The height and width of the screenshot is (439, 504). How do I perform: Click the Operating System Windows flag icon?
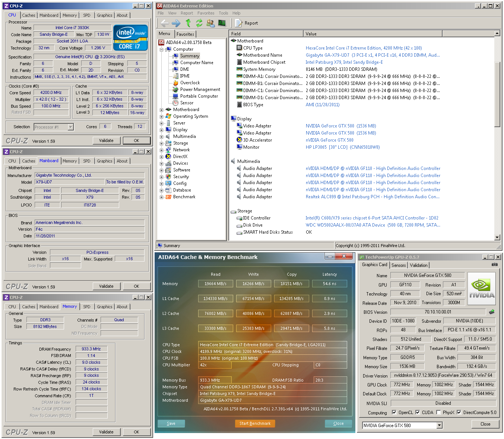tap(168, 116)
